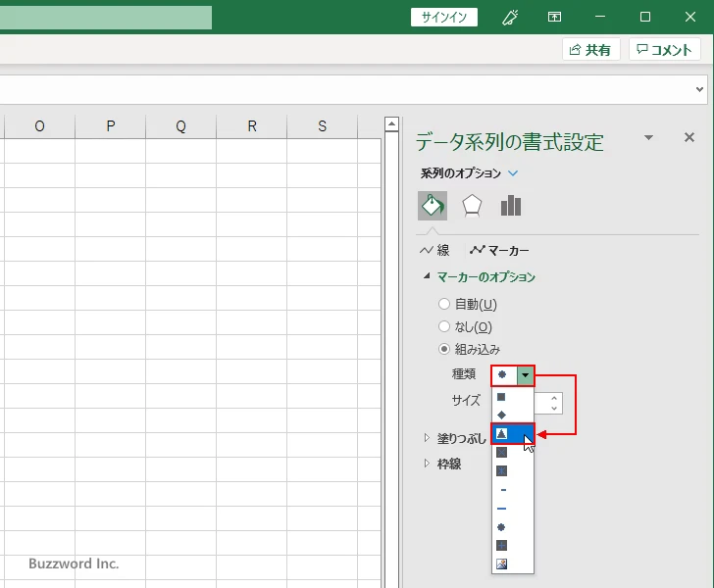Screen dimensions: 714x588
Task: Select column R header
Action: click(251, 126)
